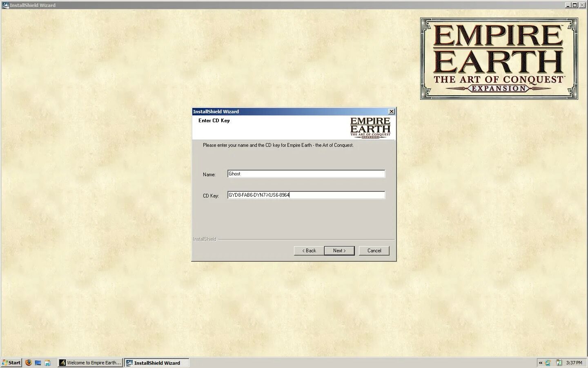Minimize the outer InstallShield Wizard window

click(568, 5)
